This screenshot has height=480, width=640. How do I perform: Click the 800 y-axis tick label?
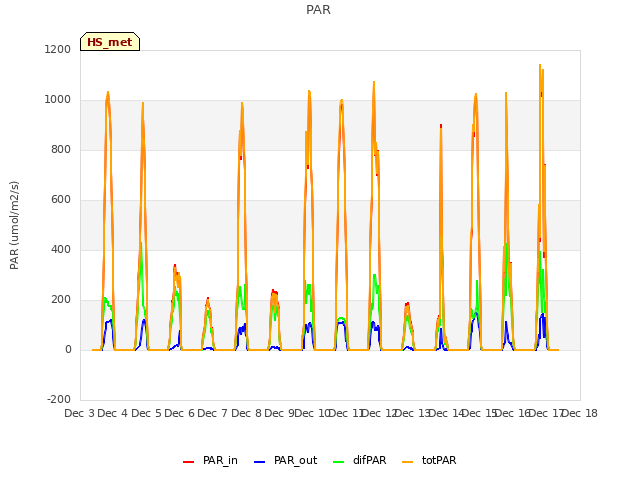tap(61, 149)
